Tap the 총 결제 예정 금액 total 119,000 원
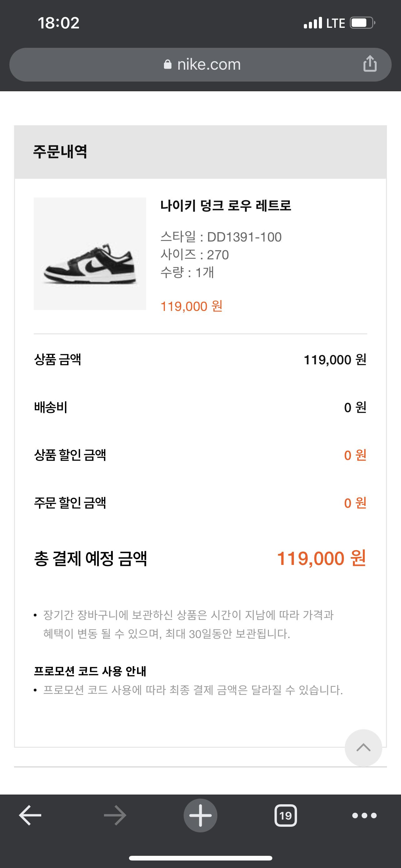 point(321,558)
